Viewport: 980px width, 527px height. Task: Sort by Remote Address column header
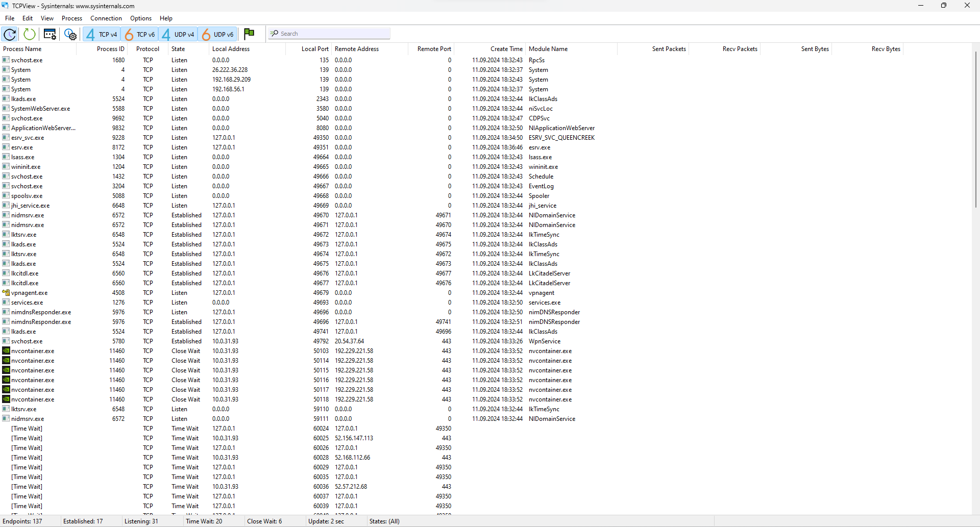click(370, 49)
